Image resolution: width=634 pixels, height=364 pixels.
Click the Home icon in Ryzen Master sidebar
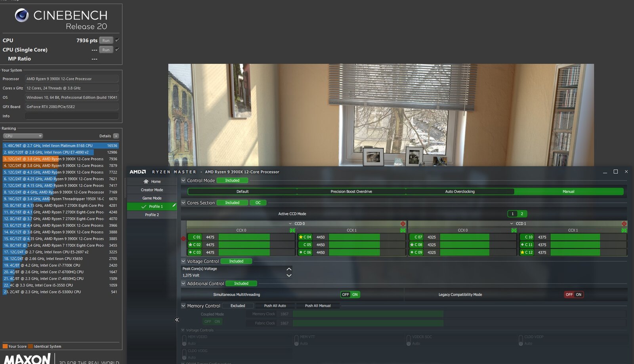pyautogui.click(x=146, y=181)
